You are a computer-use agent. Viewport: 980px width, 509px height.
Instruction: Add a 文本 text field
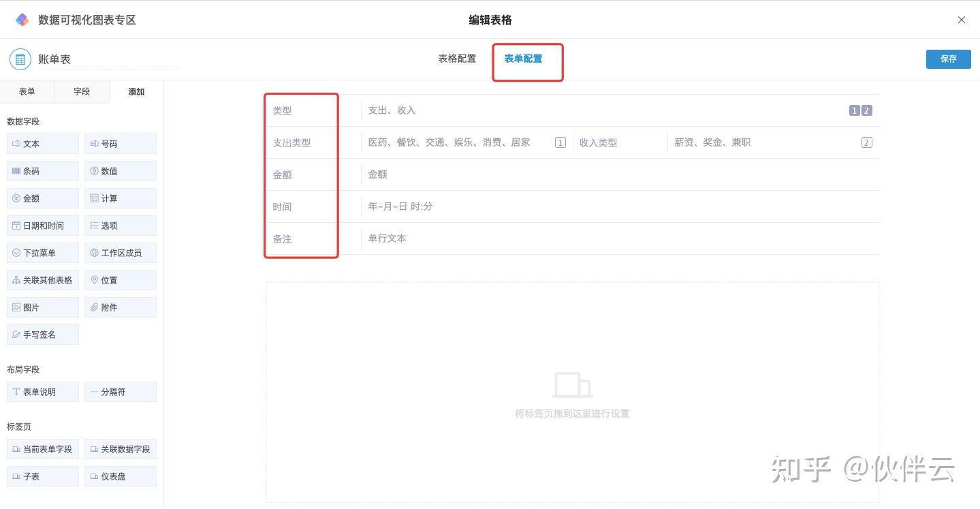(43, 144)
